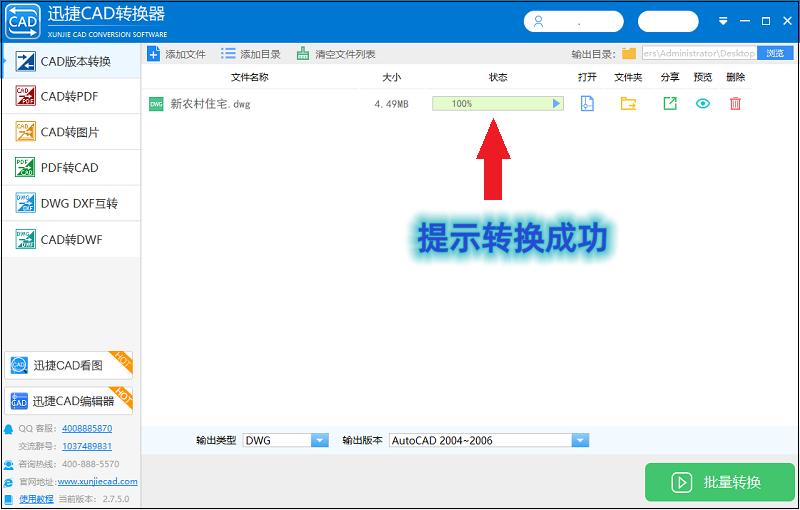Viewport: 800px width, 510px height.
Task: Click the CAD转DWF sidebar icon
Action: [26, 239]
